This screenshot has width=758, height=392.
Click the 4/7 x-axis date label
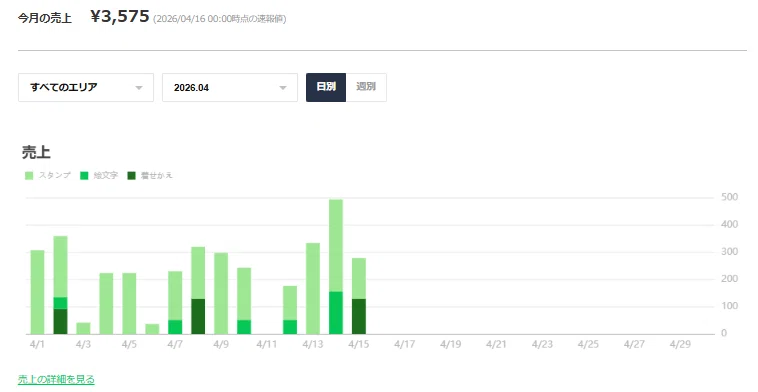point(175,345)
